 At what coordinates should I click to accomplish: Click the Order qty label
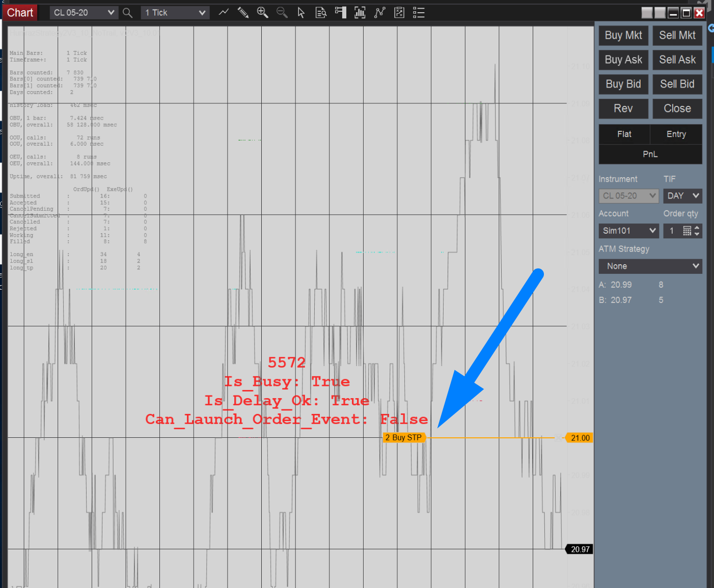click(680, 214)
